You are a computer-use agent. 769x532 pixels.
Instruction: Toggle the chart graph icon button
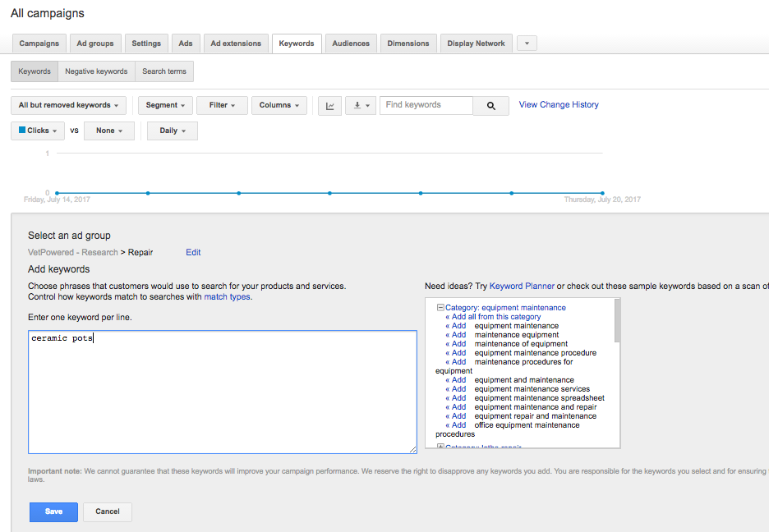pyautogui.click(x=329, y=106)
